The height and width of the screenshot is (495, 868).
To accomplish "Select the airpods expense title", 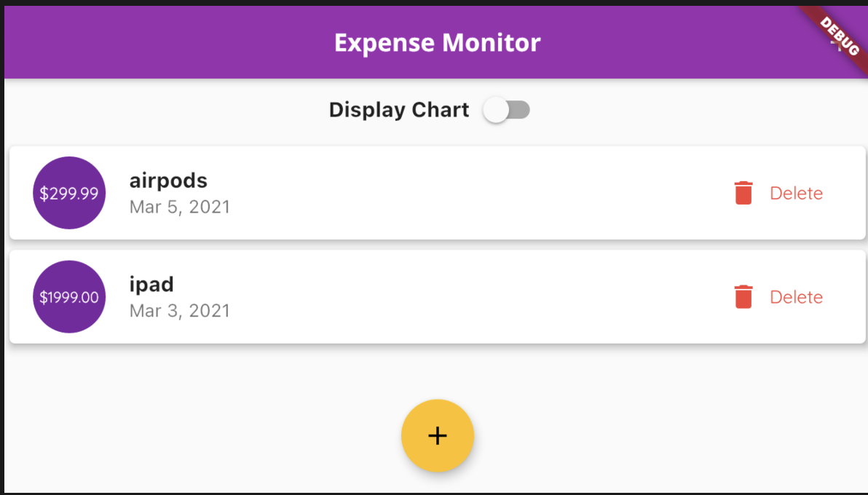I will 168,181.
